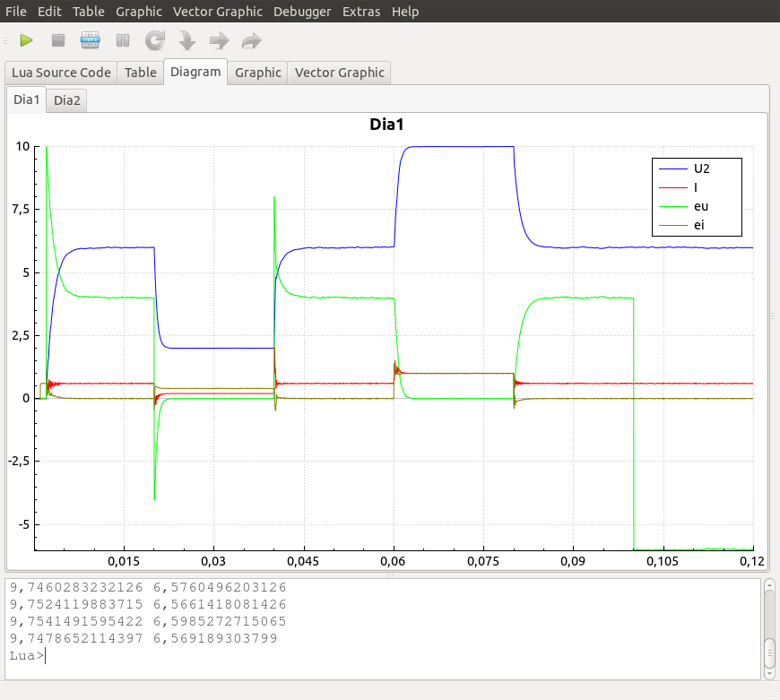Image resolution: width=780 pixels, height=700 pixels.
Task: Switch to the Table tab
Action: click(x=140, y=73)
